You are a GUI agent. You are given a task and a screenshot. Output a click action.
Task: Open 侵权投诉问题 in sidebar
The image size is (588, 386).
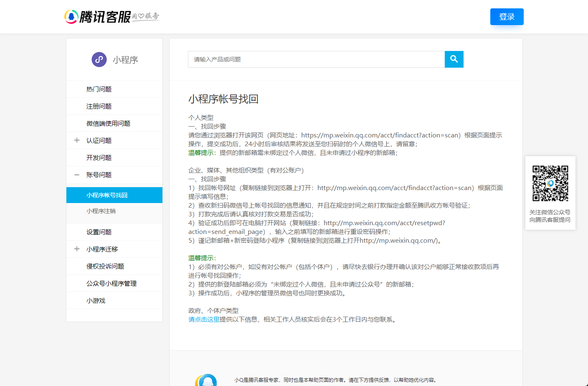pos(105,266)
